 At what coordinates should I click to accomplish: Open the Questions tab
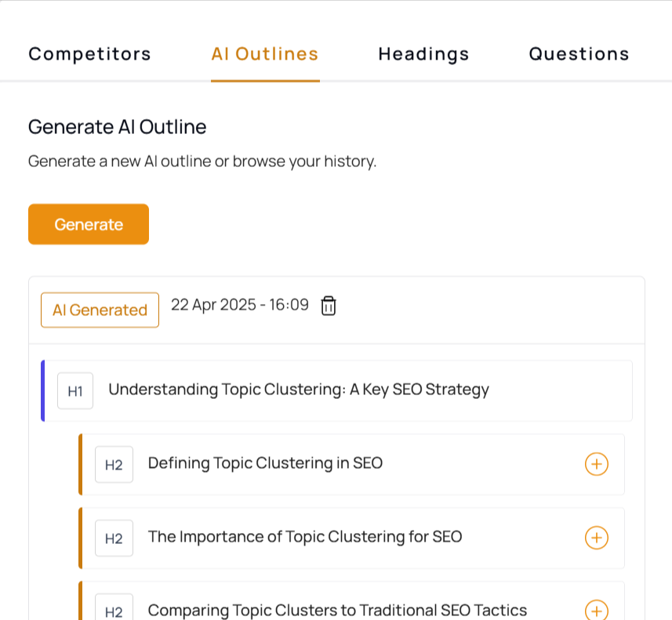click(x=579, y=54)
